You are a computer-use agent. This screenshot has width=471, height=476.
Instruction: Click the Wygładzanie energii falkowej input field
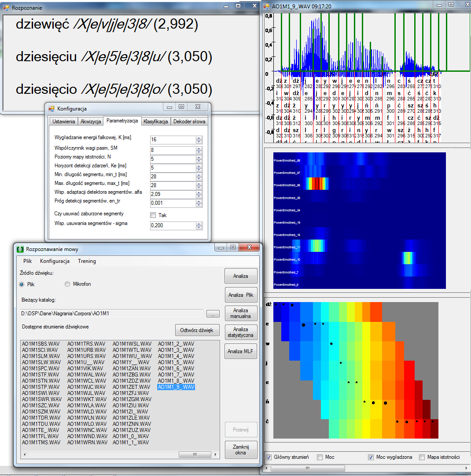[x=173, y=140]
